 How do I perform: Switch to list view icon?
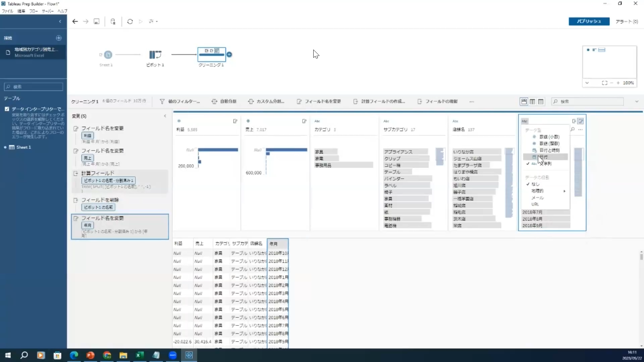(541, 102)
